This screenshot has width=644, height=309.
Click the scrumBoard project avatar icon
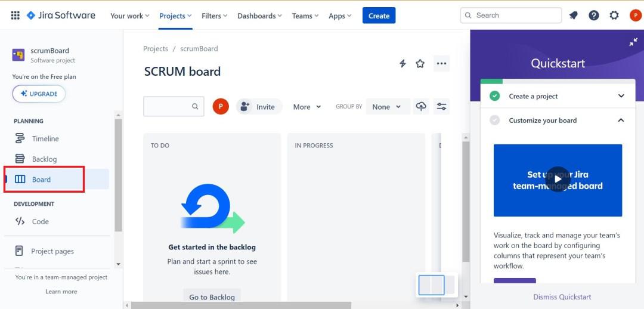click(18, 55)
